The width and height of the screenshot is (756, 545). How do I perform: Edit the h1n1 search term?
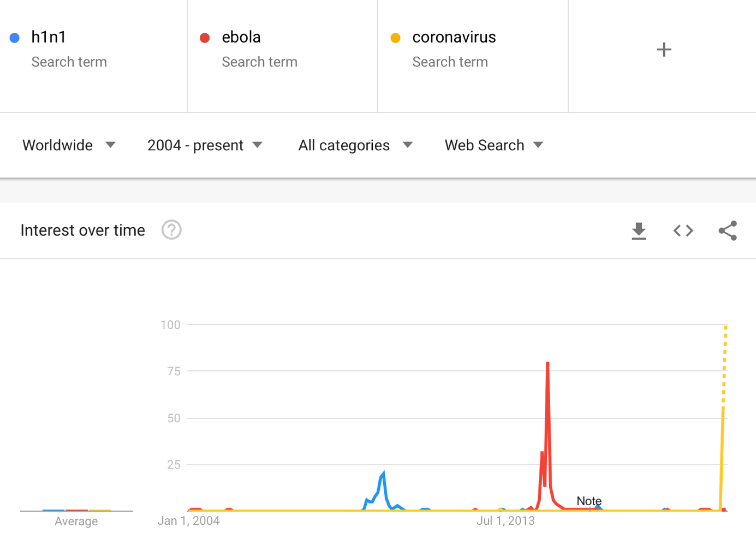pos(49,37)
